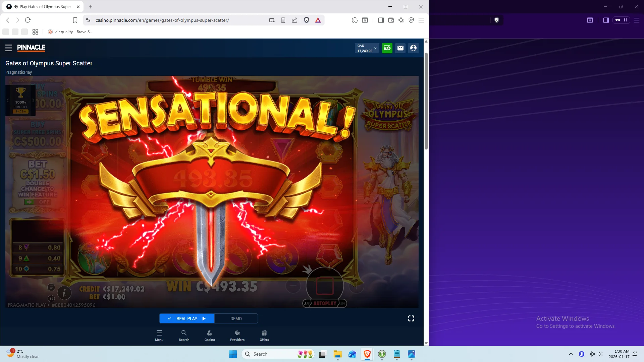Open the tournament trophy widget
This screenshot has width=644, height=362.
pos(20,100)
